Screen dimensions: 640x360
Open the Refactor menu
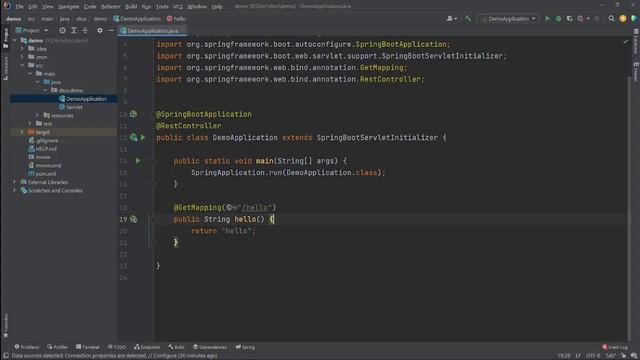tap(110, 7)
